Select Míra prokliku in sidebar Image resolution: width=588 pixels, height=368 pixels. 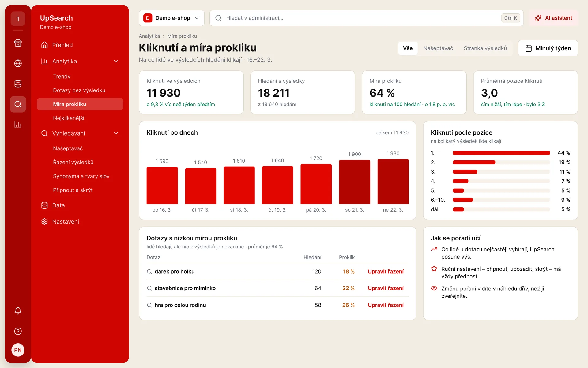point(80,104)
